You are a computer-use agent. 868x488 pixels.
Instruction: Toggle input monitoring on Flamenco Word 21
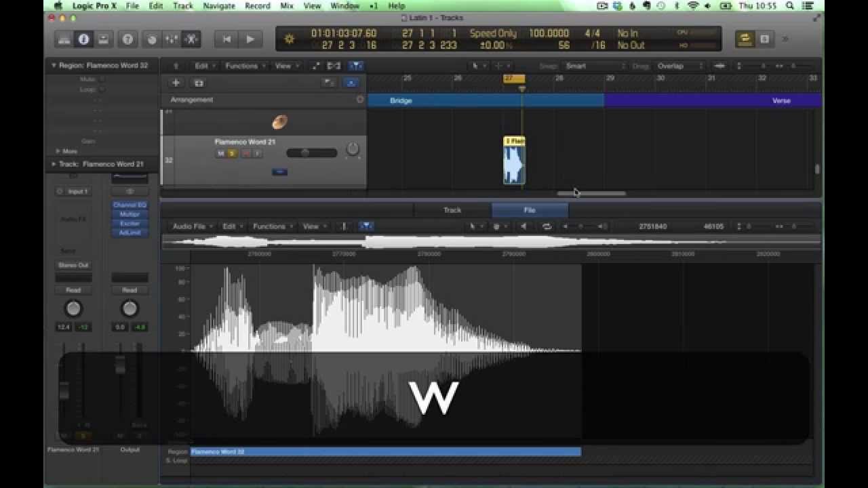tap(257, 154)
